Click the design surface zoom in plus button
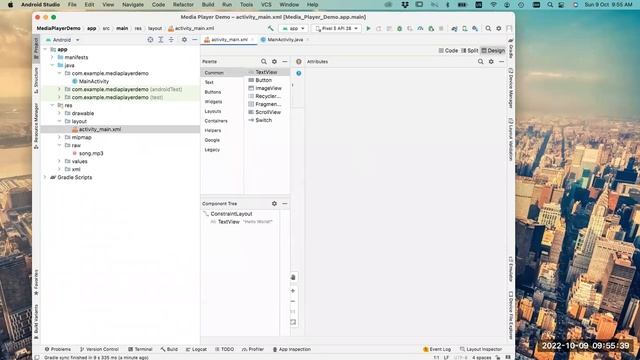Screen dimensions: 640x360 pyautogui.click(x=293, y=291)
